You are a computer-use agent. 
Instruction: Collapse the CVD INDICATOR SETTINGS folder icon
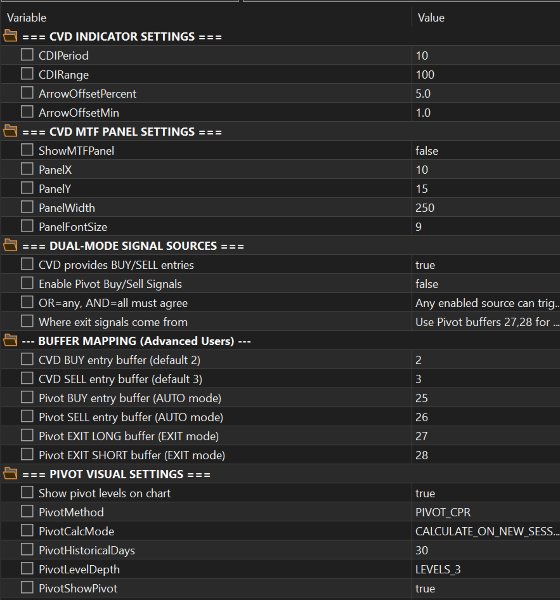pos(10,36)
